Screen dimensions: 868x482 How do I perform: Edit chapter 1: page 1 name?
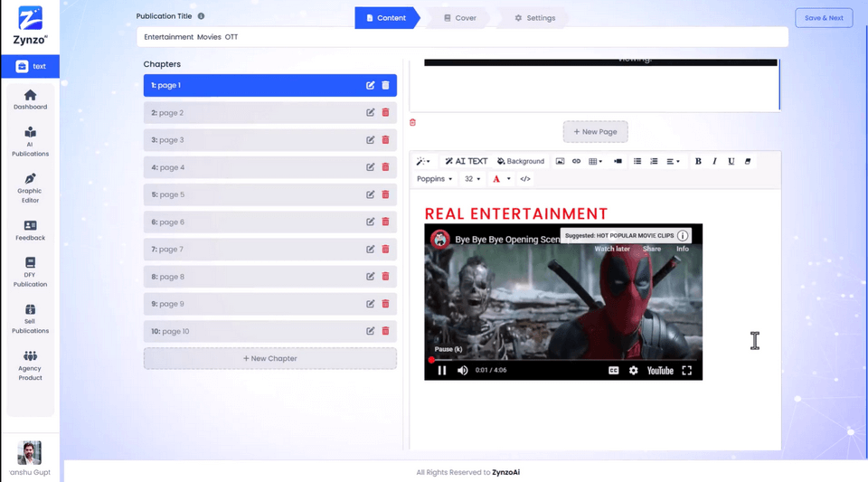click(370, 85)
